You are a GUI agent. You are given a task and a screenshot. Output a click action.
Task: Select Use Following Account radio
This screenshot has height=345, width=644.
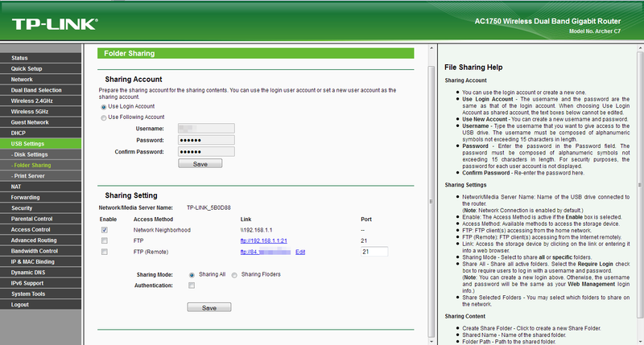pos(104,117)
